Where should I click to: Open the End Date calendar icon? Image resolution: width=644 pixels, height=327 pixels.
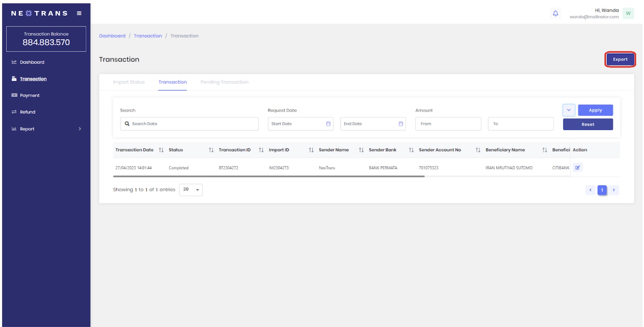click(401, 124)
